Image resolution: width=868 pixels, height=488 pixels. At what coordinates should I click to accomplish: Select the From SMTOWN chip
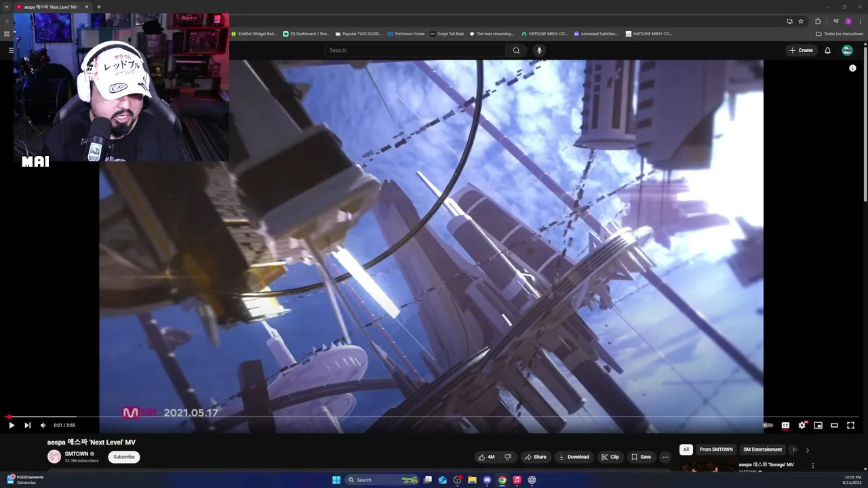716,449
